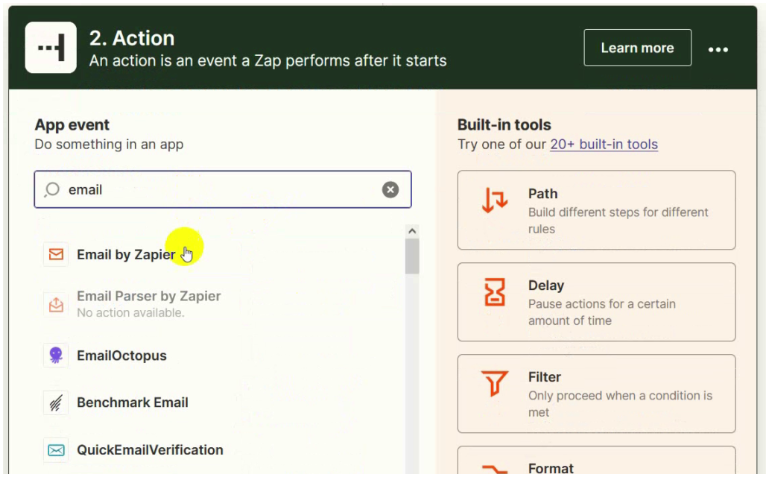The image size is (767, 480).
Task: Select Email Parser by Zapier entry
Action: [149, 304]
